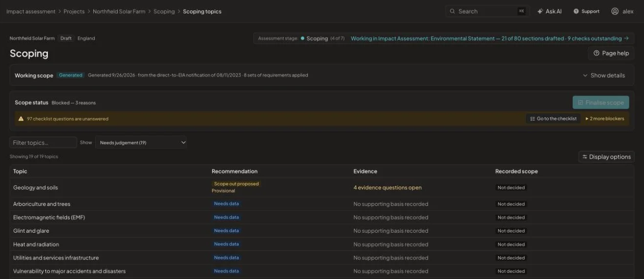The width and height of the screenshot is (644, 279).
Task: Open 4 evidence questions open link
Action: pyautogui.click(x=387, y=187)
